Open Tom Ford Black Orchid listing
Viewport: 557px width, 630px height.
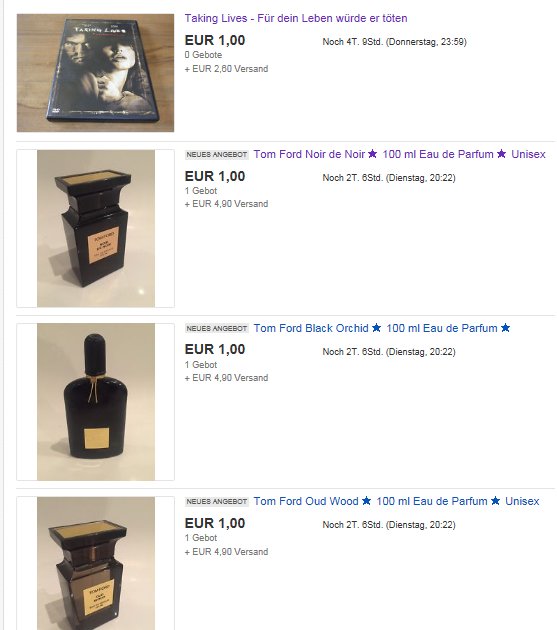(382, 328)
